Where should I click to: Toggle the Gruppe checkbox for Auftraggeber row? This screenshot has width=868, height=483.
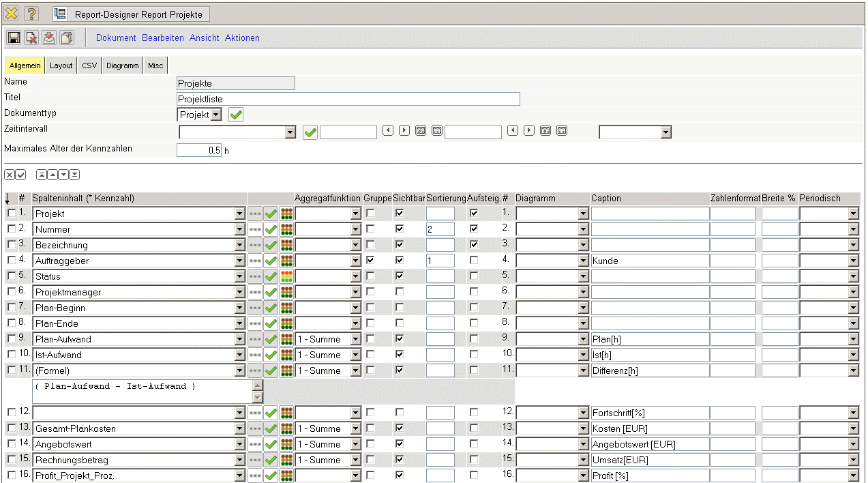[x=370, y=261]
